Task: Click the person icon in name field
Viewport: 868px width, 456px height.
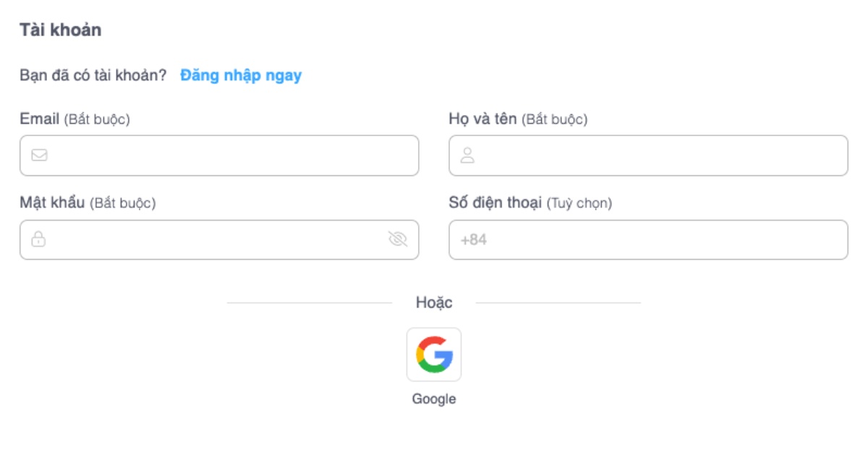Action: click(467, 155)
